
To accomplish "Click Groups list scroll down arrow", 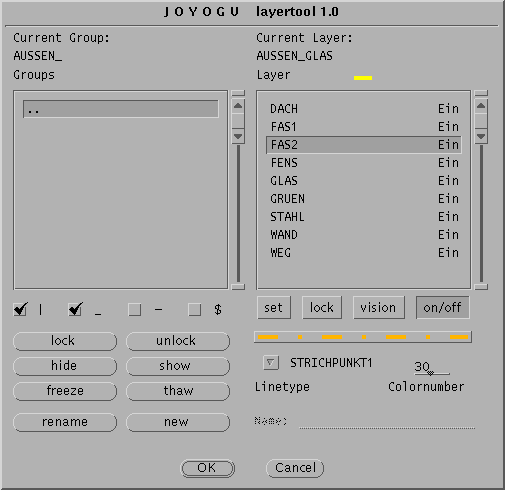I will pyautogui.click(x=238, y=136).
